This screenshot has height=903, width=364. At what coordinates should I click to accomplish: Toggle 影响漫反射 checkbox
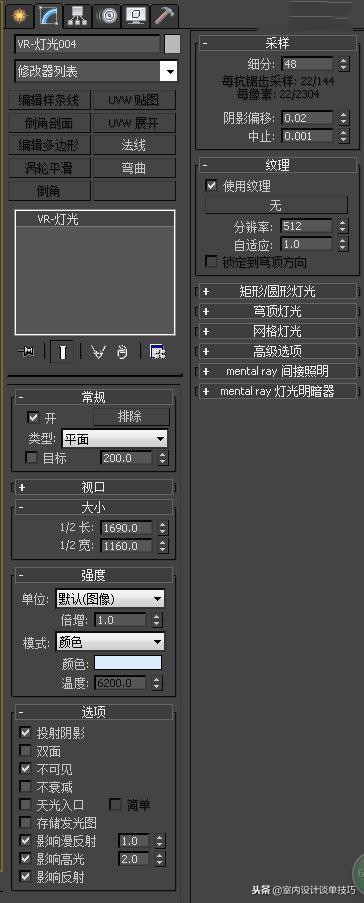[x=25, y=840]
